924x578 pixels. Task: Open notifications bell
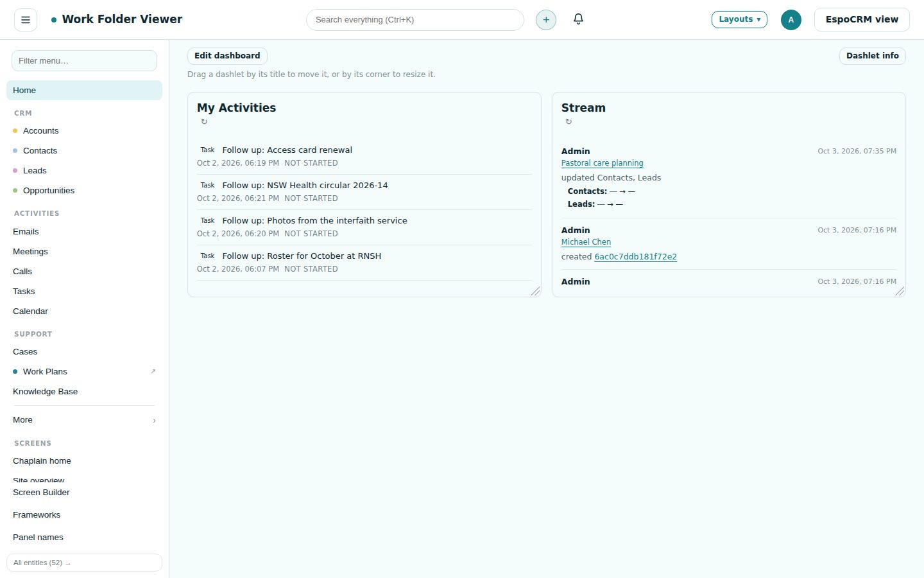tap(578, 19)
